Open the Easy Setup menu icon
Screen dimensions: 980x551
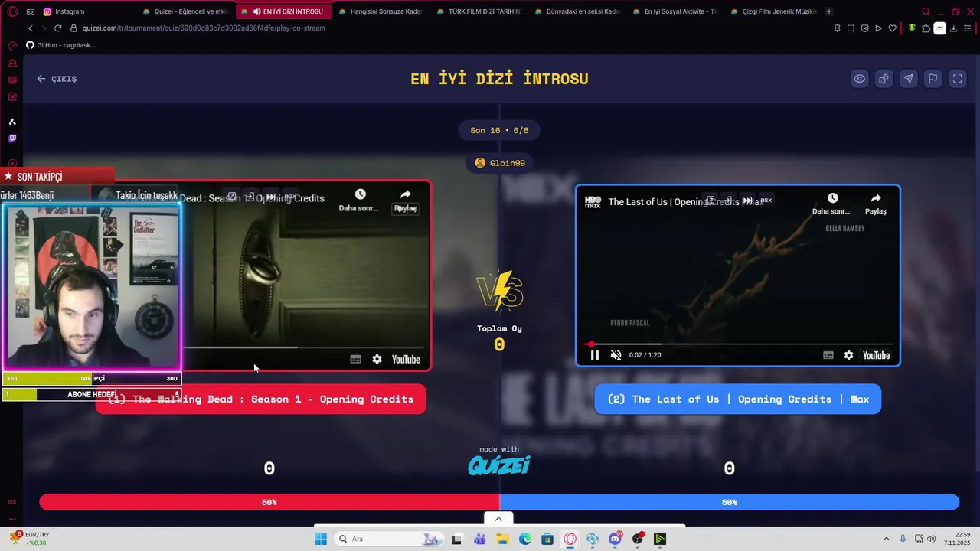(967, 28)
